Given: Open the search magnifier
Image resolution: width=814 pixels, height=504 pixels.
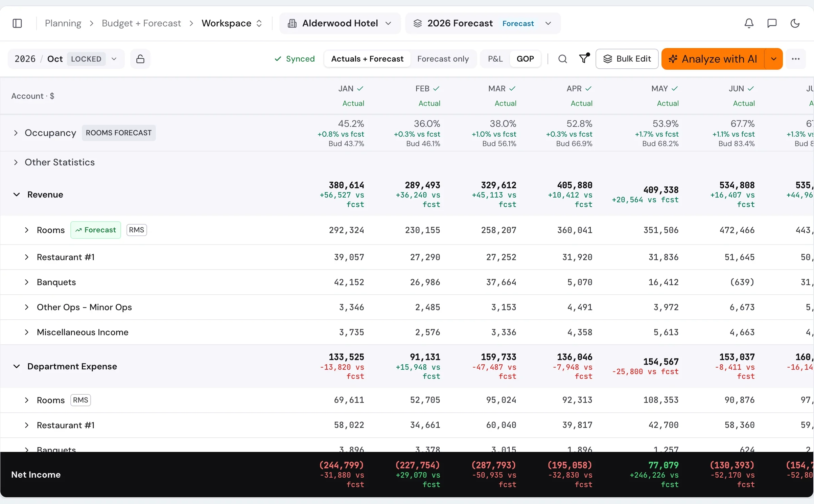Looking at the screenshot, I should click(562, 59).
